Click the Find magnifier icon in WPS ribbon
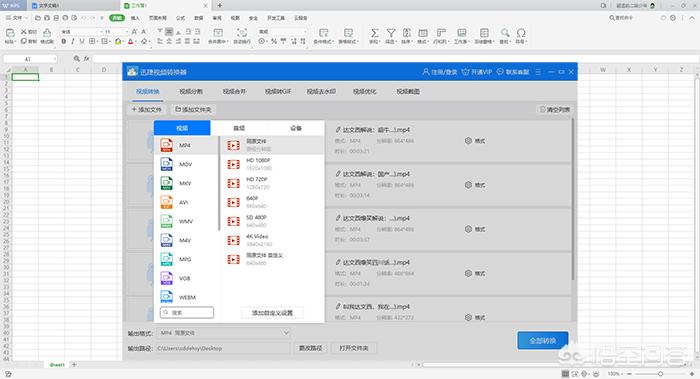This screenshot has width=700, height=379. 505,33
